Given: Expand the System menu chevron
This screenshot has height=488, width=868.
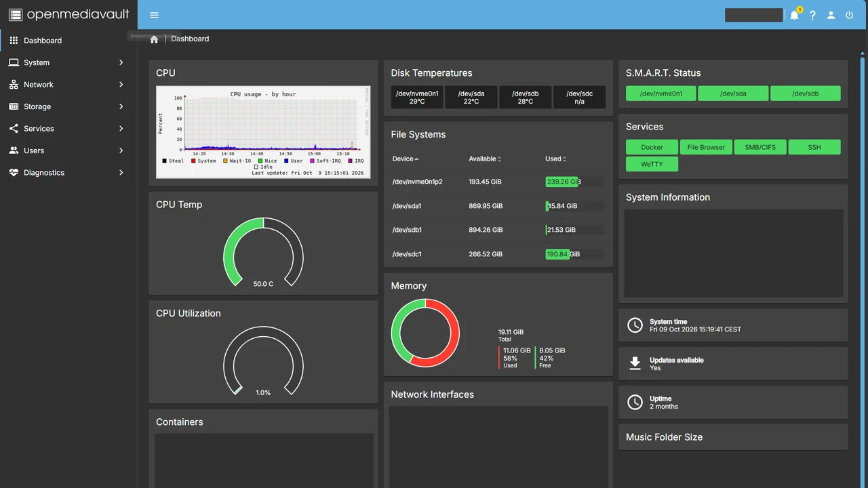Looking at the screenshot, I should (x=121, y=62).
